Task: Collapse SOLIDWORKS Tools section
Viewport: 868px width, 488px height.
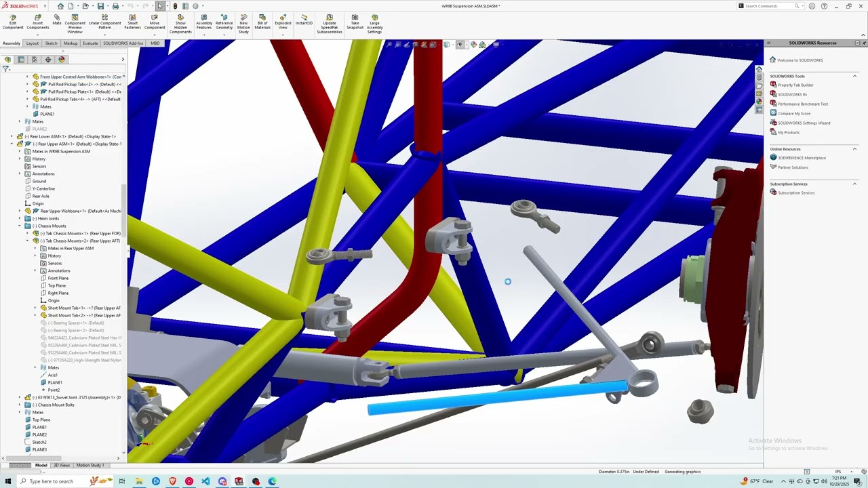Action: click(x=854, y=76)
